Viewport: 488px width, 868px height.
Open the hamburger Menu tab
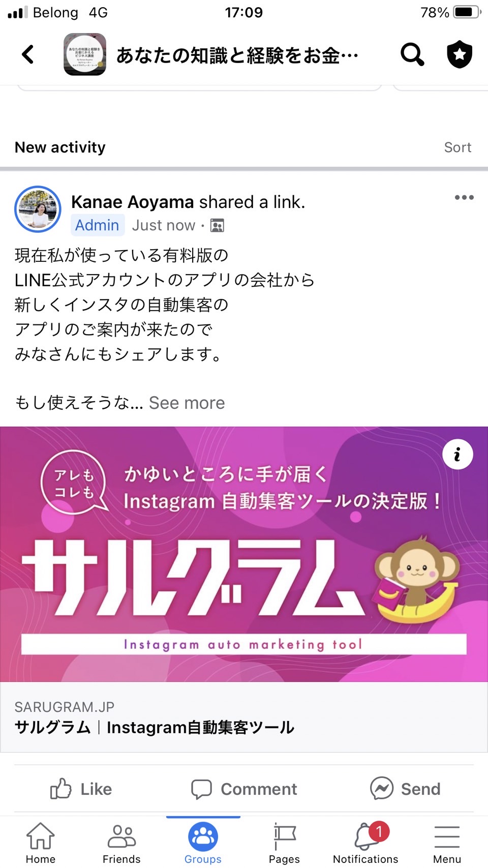tap(447, 843)
